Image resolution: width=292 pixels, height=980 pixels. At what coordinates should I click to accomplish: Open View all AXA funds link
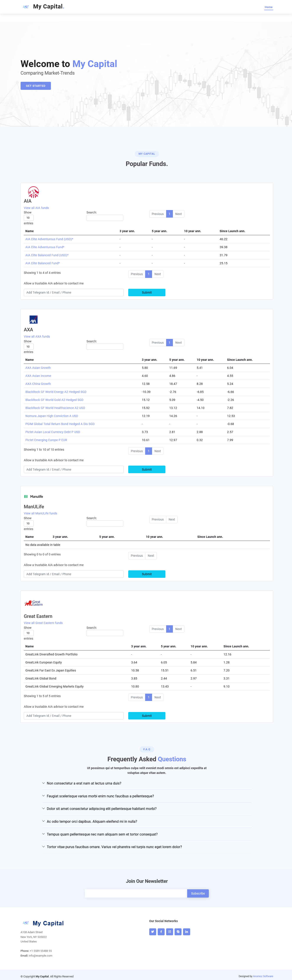(x=37, y=336)
